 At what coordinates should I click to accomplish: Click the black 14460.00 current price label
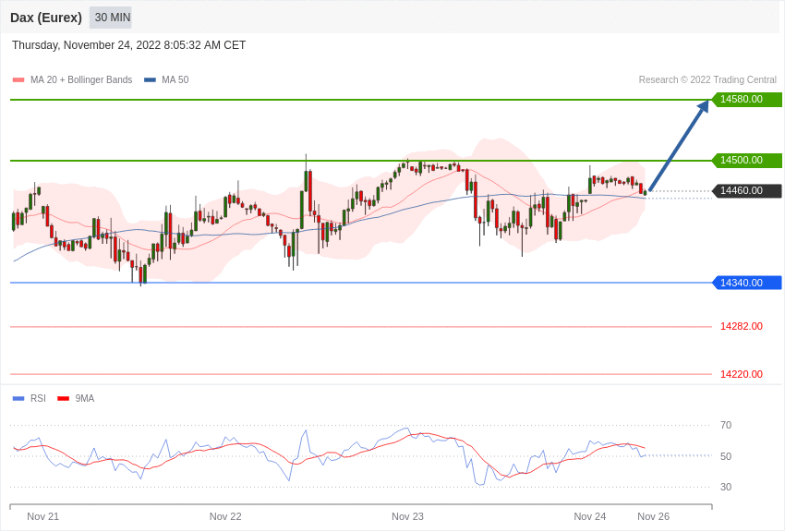coord(746,190)
